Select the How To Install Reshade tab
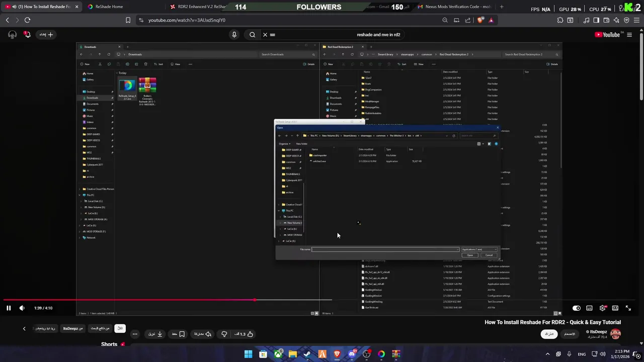This screenshot has width=644, height=362. pyautogui.click(x=42, y=7)
